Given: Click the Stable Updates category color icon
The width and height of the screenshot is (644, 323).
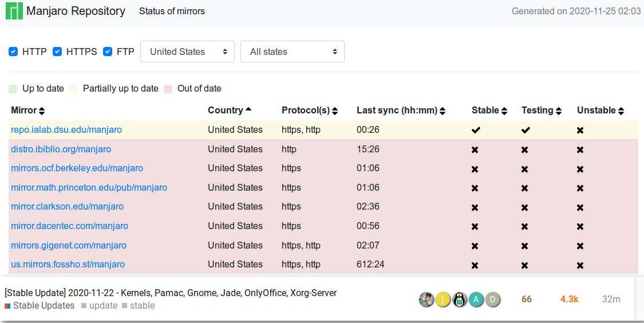Looking at the screenshot, I should click(x=7, y=306).
